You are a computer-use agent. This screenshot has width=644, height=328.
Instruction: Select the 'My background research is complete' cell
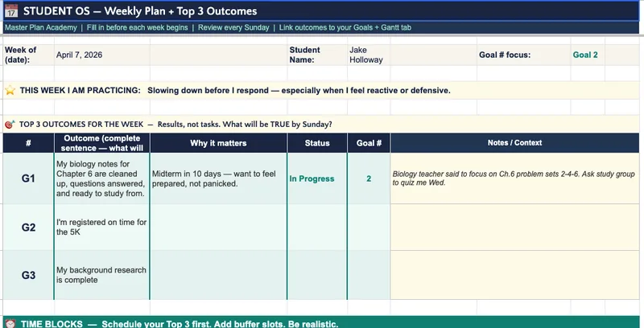[x=102, y=275]
